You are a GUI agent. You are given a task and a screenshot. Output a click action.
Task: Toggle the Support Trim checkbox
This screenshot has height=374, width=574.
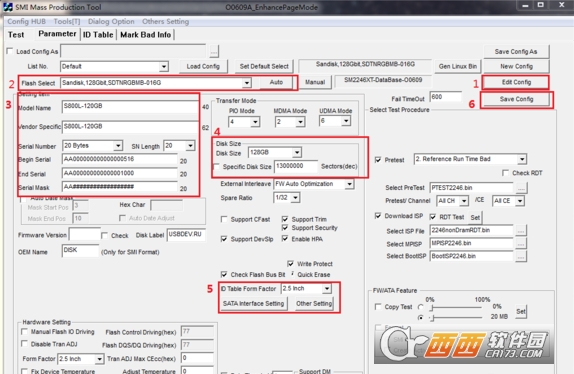(285, 219)
